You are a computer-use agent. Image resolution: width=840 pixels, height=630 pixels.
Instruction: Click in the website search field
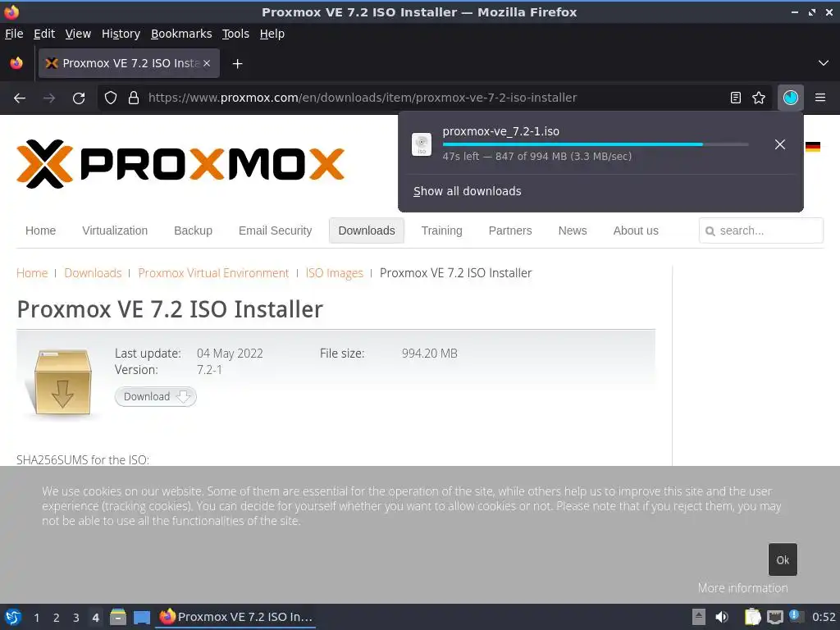[761, 231]
